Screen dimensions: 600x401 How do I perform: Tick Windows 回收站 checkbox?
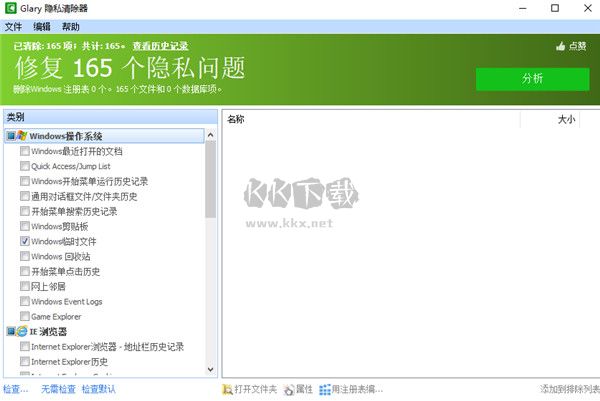[25, 256]
